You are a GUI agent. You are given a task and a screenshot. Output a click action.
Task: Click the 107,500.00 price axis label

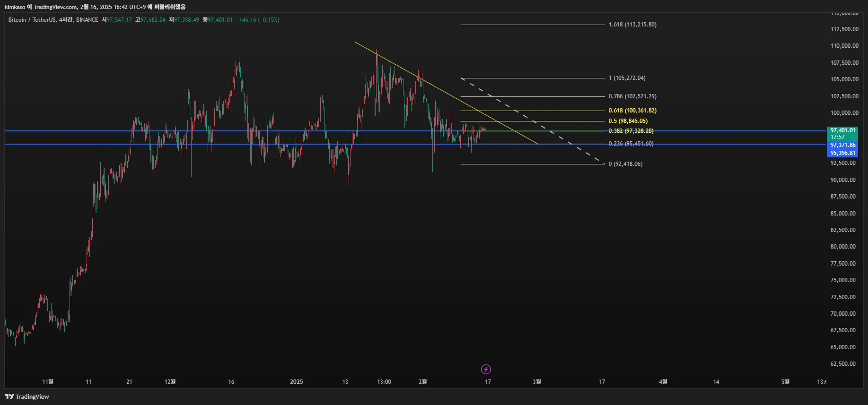point(844,63)
